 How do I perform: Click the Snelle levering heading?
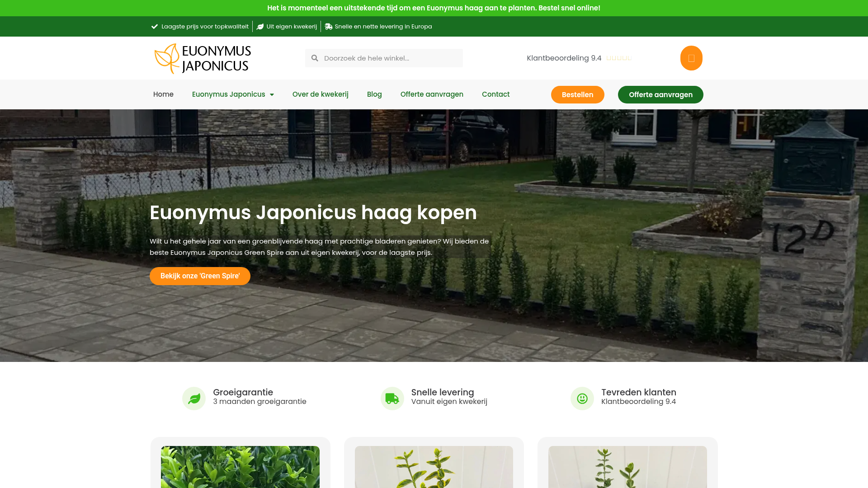[443, 392]
